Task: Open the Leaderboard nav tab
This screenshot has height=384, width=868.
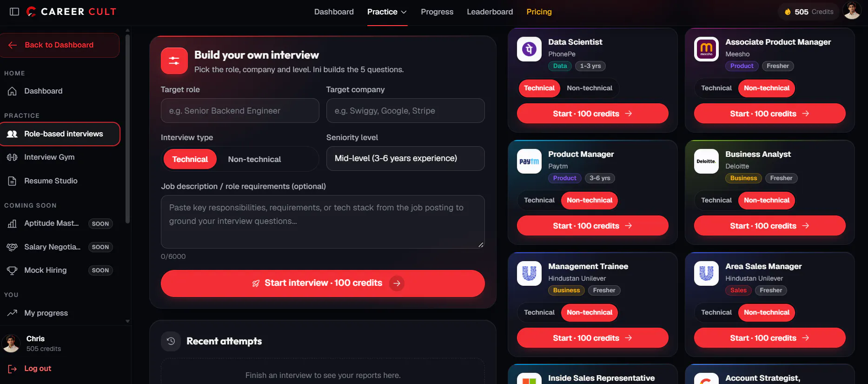Action: [490, 12]
